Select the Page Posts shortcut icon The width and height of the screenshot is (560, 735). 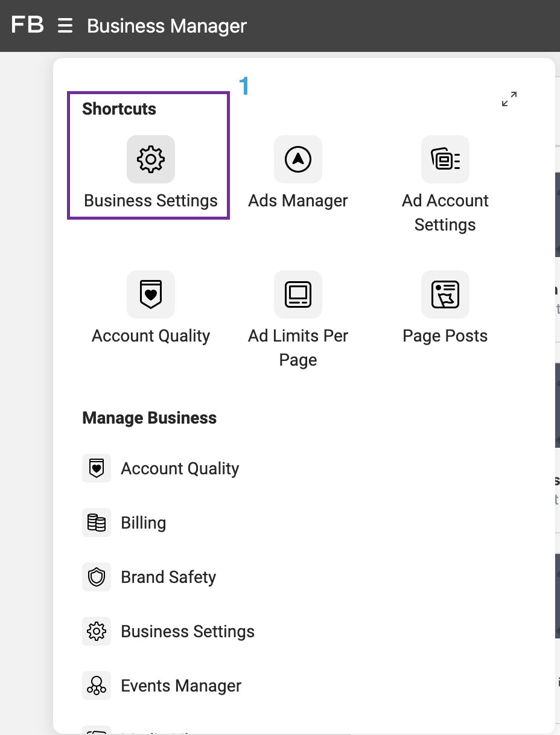(x=445, y=294)
